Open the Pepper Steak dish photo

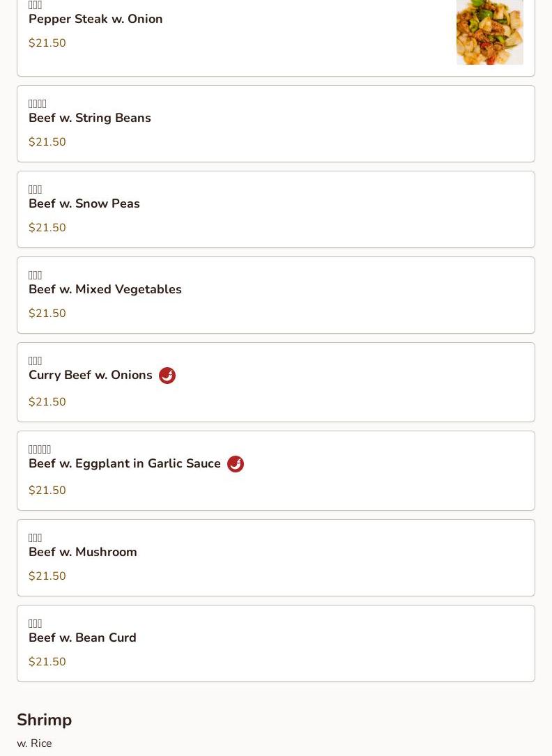click(x=489, y=32)
